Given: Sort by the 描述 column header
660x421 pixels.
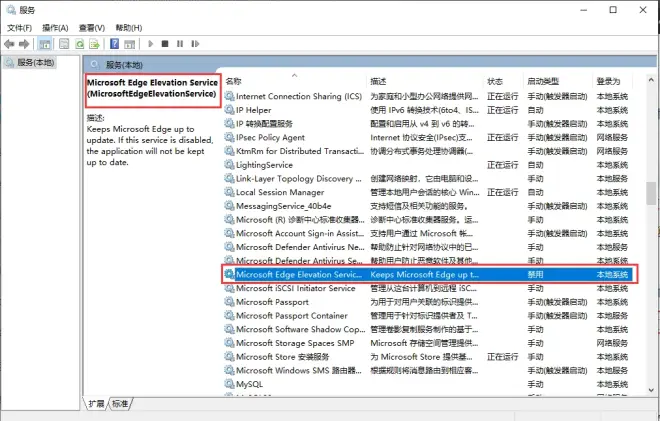Looking at the screenshot, I should (424, 81).
